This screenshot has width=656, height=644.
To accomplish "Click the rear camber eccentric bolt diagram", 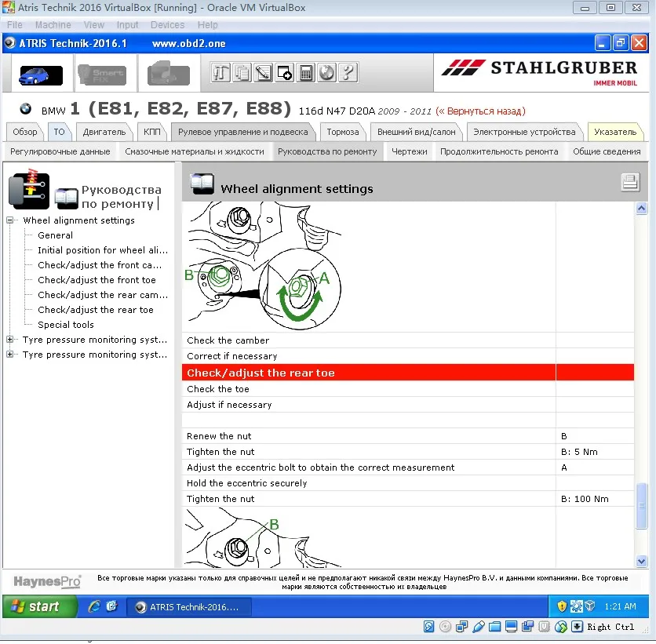I will 264,267.
